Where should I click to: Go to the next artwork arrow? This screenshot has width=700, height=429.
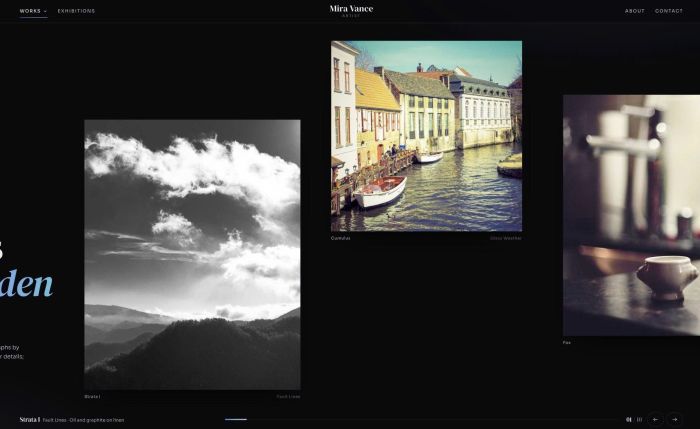click(x=675, y=419)
